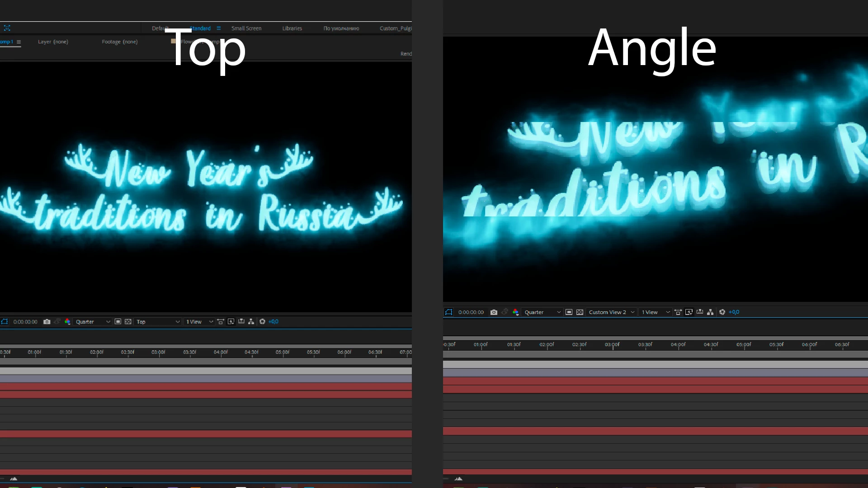This screenshot has width=868, height=488.
Task: Click Timeline icon in left viewer
Action: (x=241, y=322)
